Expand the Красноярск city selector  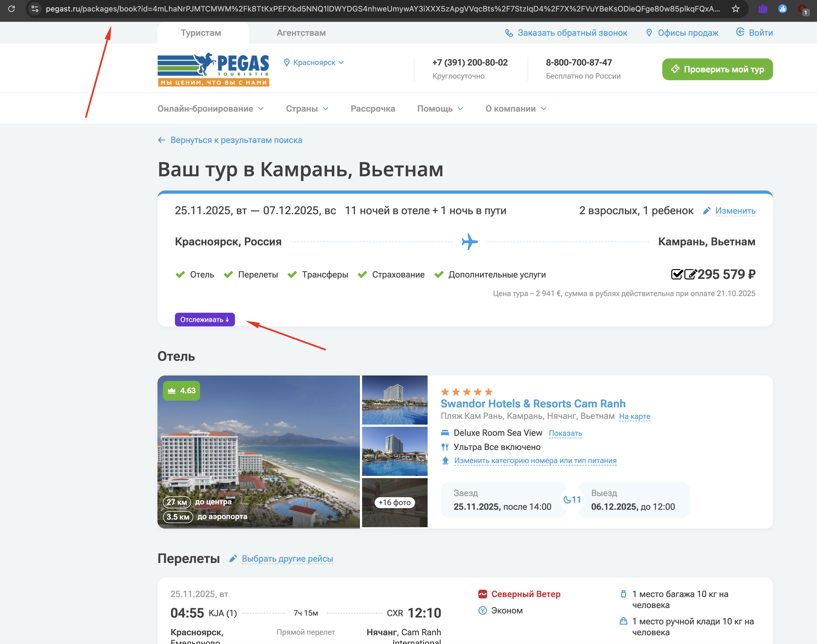(x=314, y=62)
